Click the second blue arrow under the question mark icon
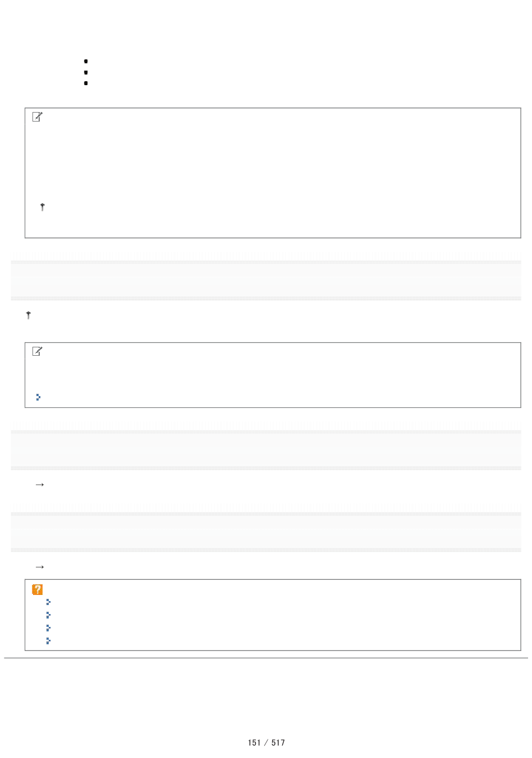 (49, 615)
